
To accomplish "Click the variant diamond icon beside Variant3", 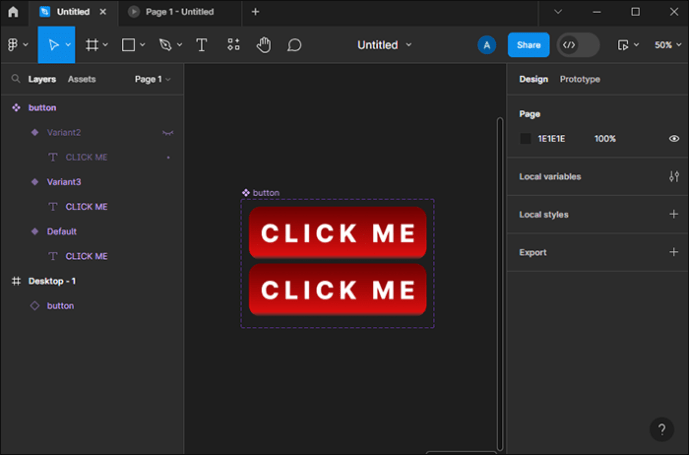I will click(35, 182).
